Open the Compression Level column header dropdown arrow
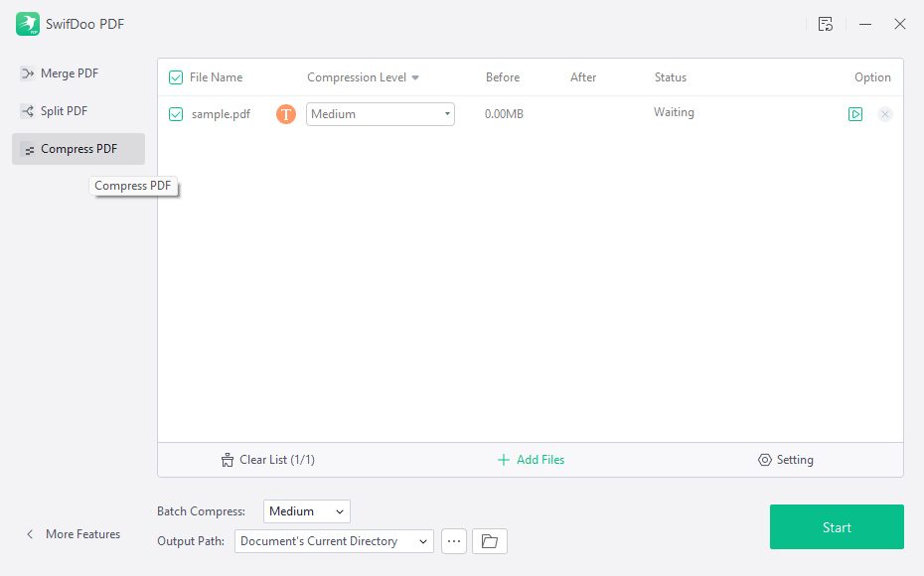924x576 pixels. [415, 77]
